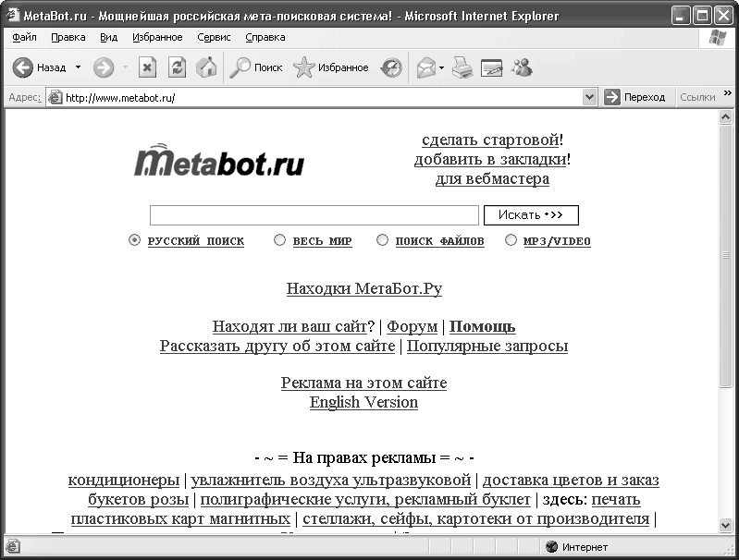This screenshot has width=739, height=560.
Task: Stop page loading with the X icon
Action: pyautogui.click(x=147, y=67)
